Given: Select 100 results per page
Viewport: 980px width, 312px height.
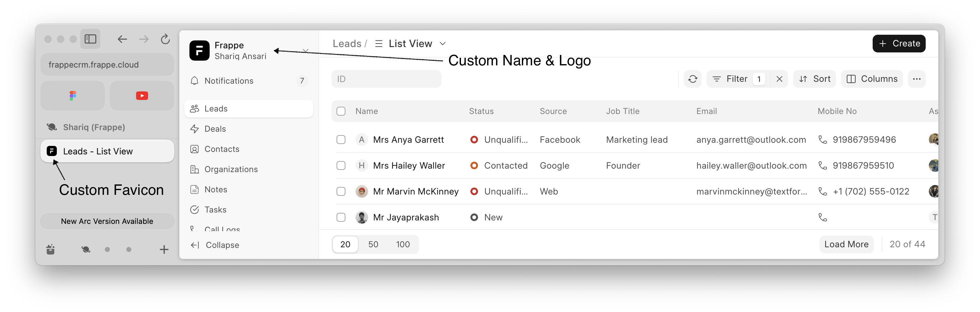Looking at the screenshot, I should [x=403, y=244].
